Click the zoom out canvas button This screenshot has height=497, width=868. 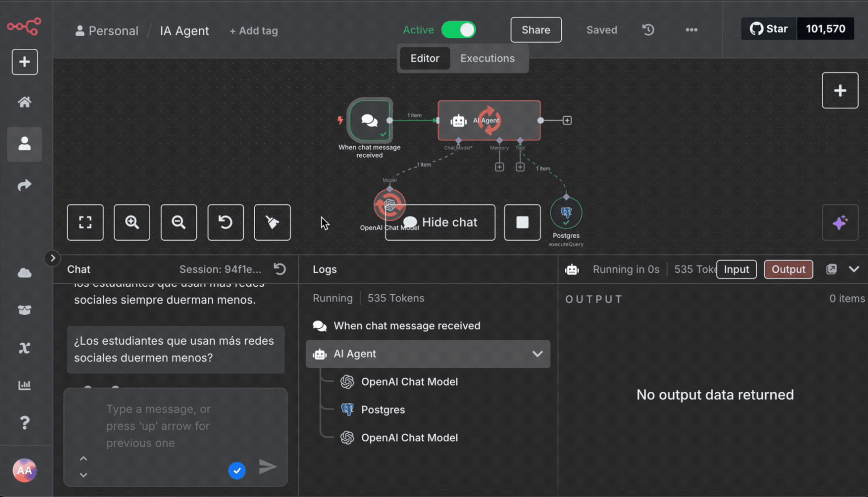point(179,222)
